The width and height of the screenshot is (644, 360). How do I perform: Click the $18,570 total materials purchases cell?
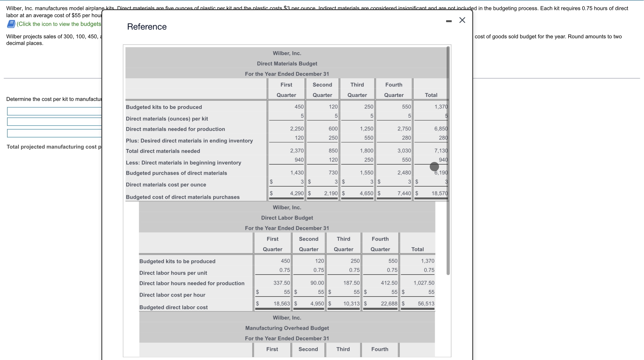click(x=439, y=193)
